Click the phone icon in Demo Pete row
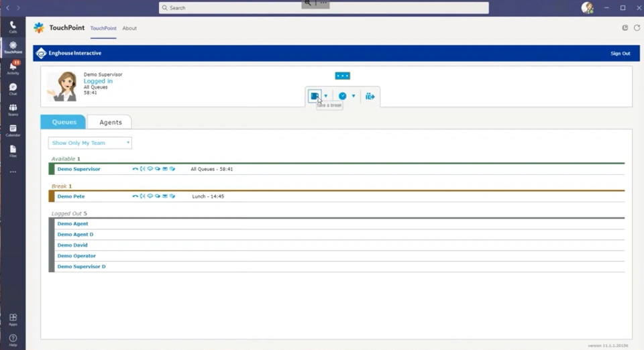The image size is (644, 350). pyautogui.click(x=135, y=196)
